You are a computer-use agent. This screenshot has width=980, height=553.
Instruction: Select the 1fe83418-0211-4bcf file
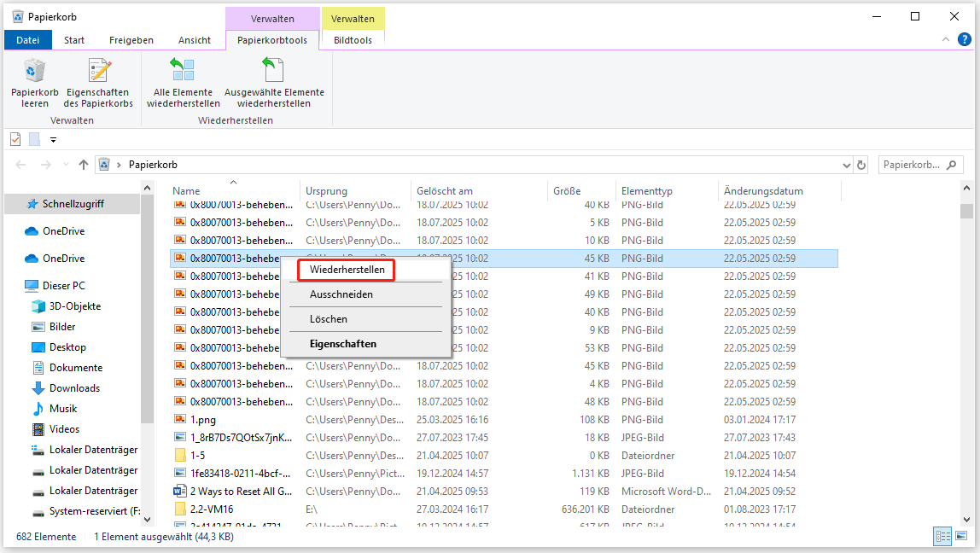click(504, 474)
